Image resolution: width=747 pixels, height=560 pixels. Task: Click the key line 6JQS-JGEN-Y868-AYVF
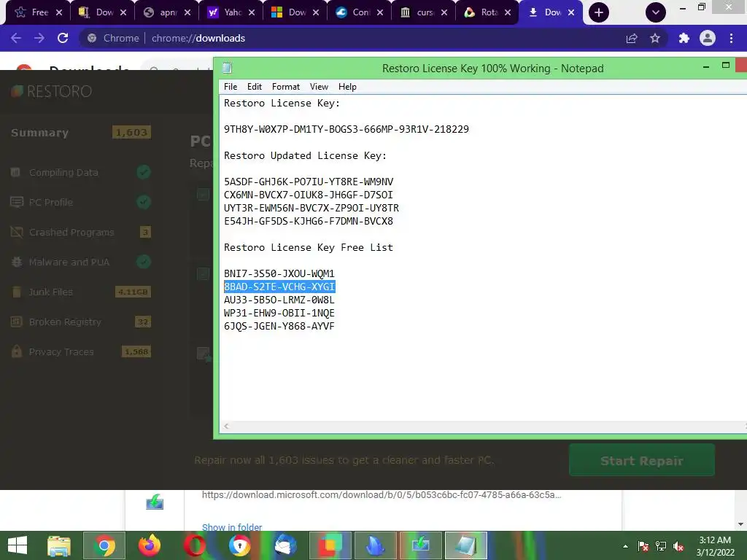coord(279,326)
